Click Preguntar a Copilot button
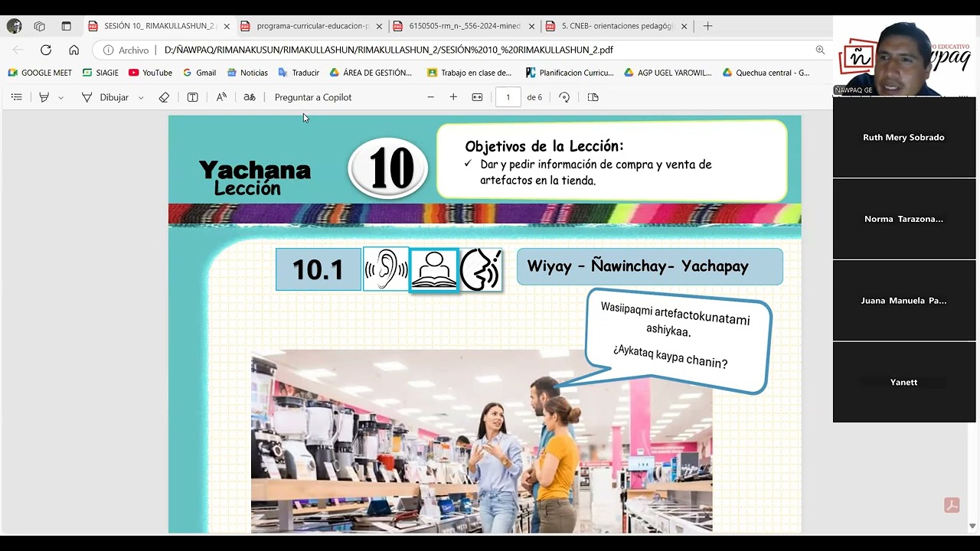Image resolution: width=980 pixels, height=551 pixels. pyautogui.click(x=313, y=97)
